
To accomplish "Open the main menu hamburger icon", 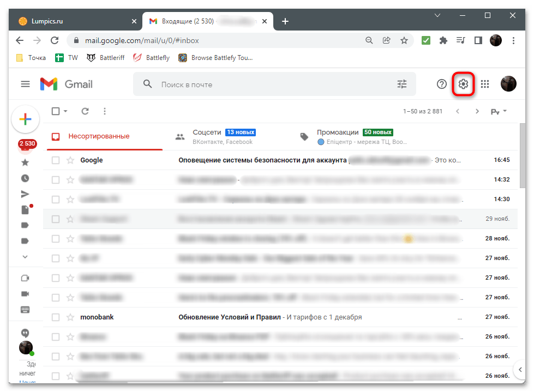I will (x=25, y=84).
